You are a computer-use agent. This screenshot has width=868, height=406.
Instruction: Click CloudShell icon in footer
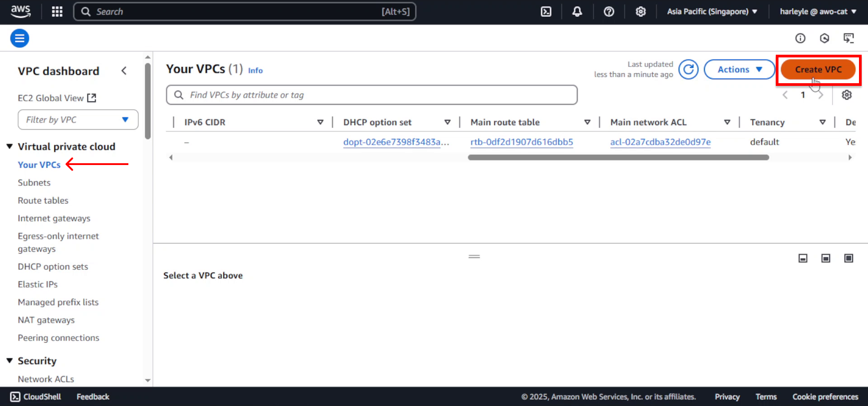point(15,397)
